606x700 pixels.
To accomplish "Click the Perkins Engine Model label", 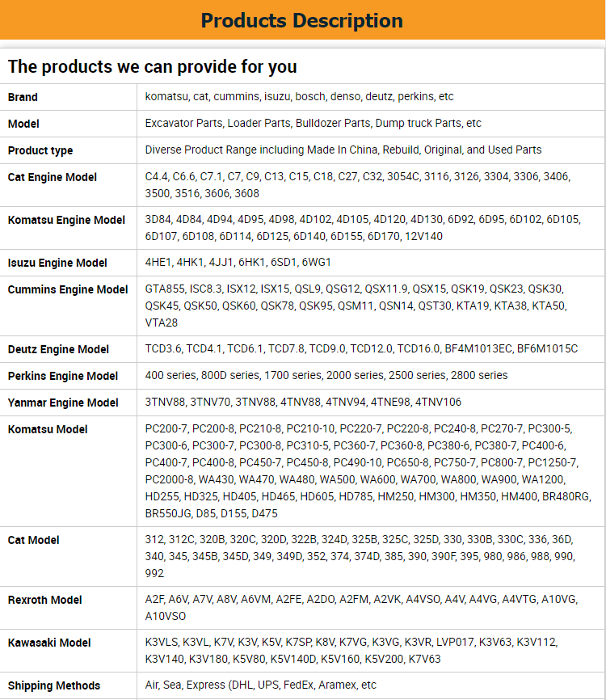I will pyautogui.click(x=63, y=377).
